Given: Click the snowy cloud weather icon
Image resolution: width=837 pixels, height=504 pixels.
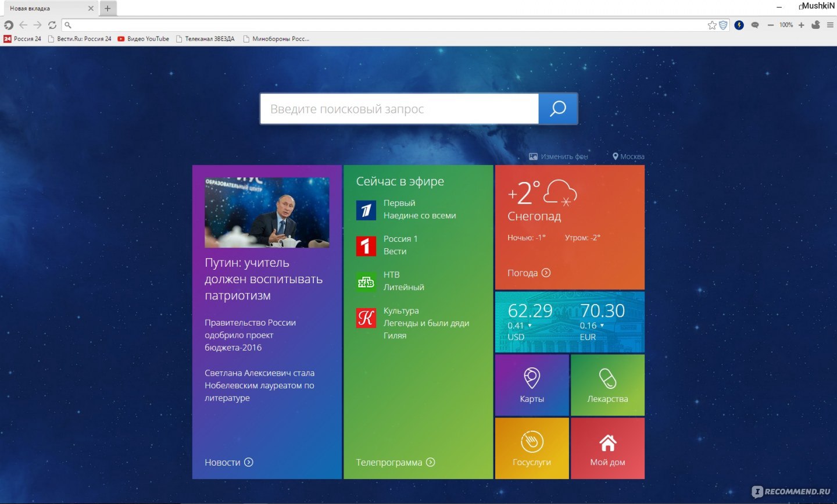Looking at the screenshot, I should (x=560, y=192).
